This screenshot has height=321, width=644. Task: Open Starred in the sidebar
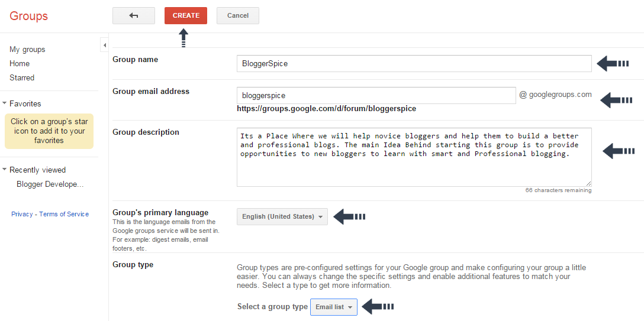pos(22,77)
